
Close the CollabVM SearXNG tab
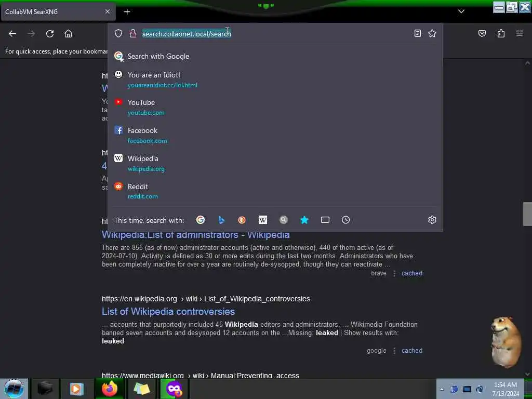[x=108, y=11]
